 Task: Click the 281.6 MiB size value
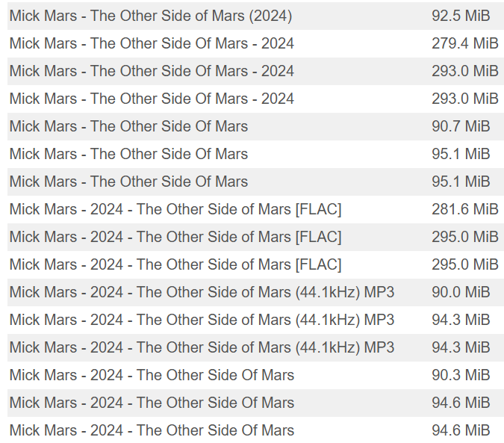pos(465,209)
